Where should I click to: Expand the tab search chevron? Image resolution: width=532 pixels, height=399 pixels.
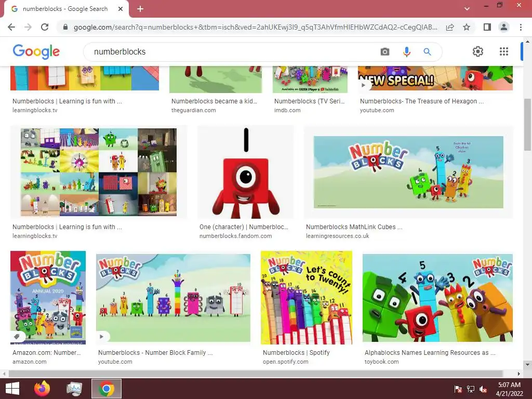(x=467, y=9)
